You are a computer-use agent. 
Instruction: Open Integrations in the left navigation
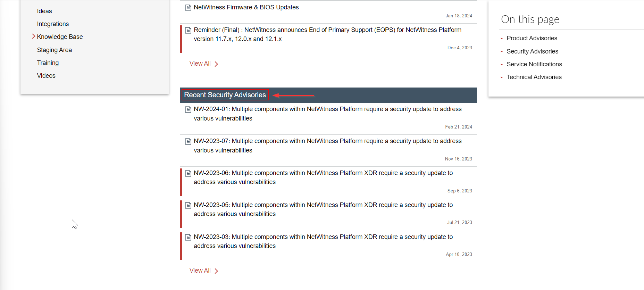(x=53, y=24)
